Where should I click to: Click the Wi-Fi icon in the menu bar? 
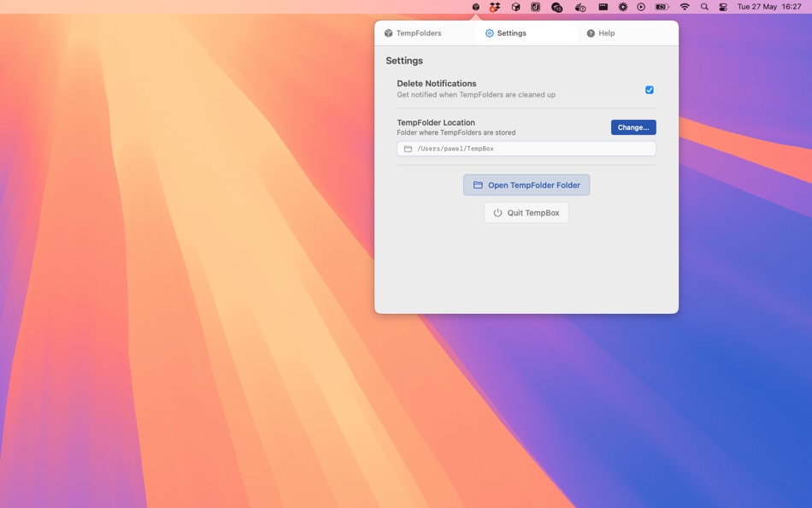[x=683, y=6]
